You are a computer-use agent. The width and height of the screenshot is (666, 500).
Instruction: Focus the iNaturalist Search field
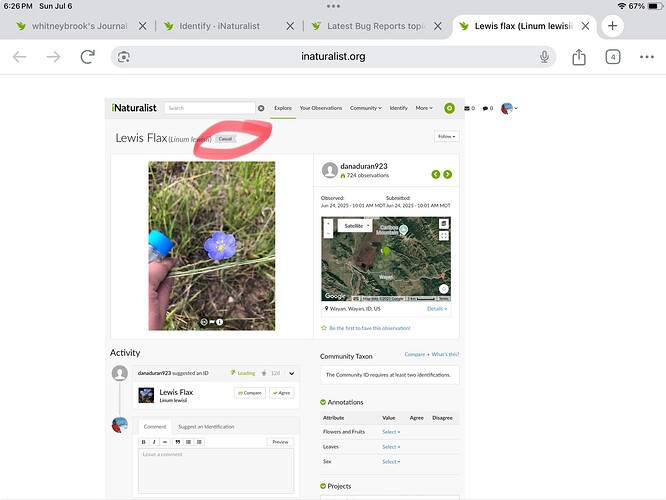coord(210,108)
